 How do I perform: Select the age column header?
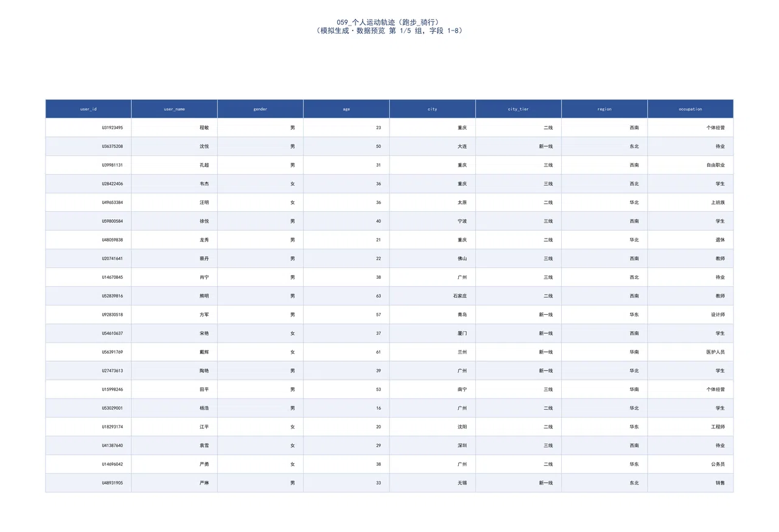coord(346,109)
